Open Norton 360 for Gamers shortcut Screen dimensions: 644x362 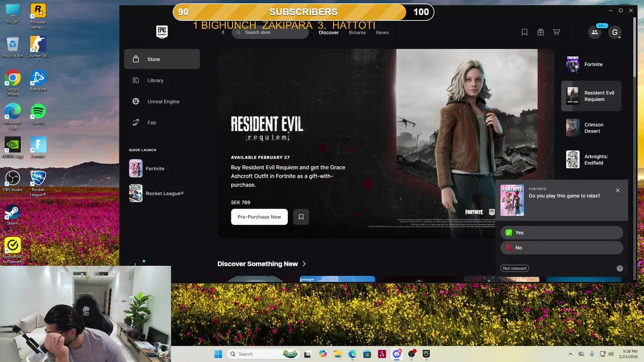(13, 250)
